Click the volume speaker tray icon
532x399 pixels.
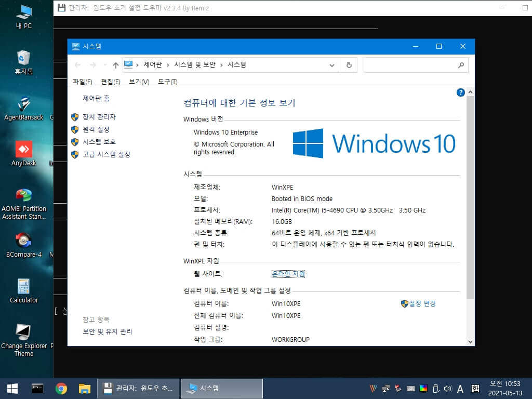pyautogui.click(x=448, y=389)
